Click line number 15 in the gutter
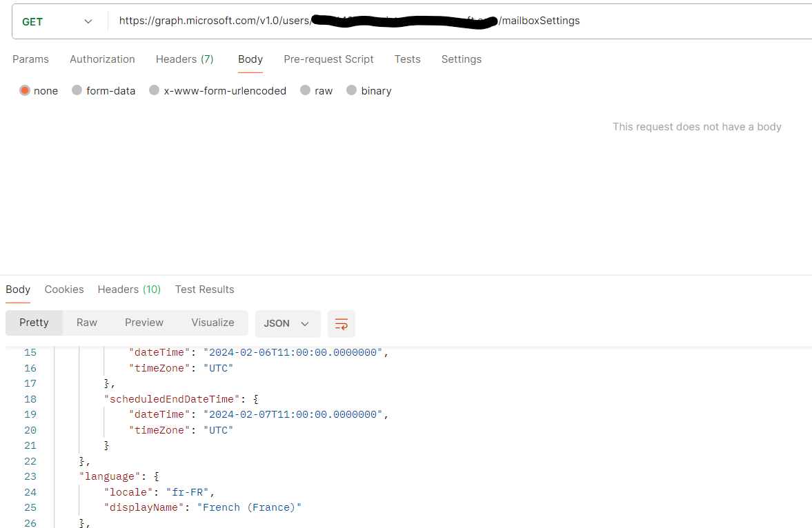 (x=30, y=352)
